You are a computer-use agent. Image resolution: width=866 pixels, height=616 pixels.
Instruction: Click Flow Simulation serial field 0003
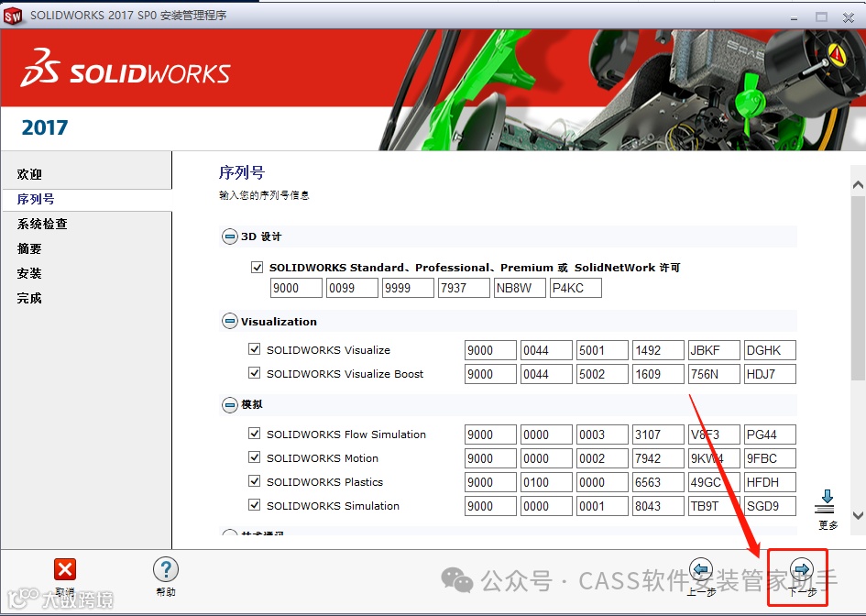tap(602, 434)
